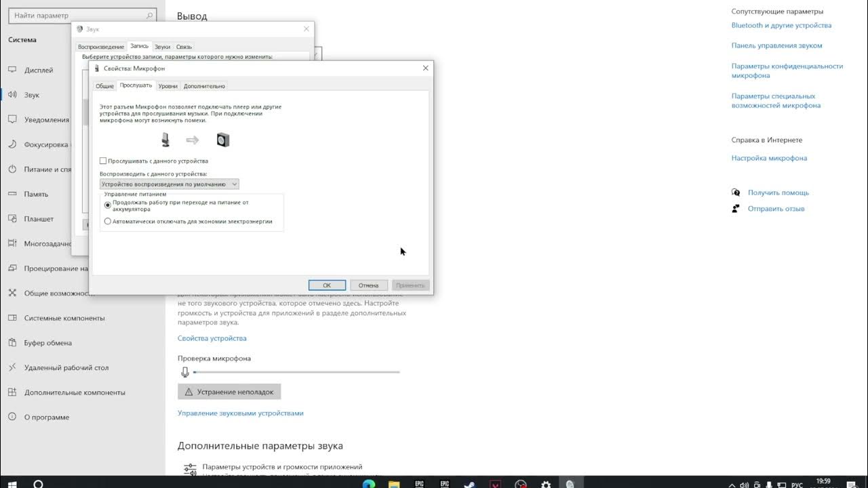Open Настройка микрофона help link
This screenshot has height=488, width=868.
(x=769, y=158)
